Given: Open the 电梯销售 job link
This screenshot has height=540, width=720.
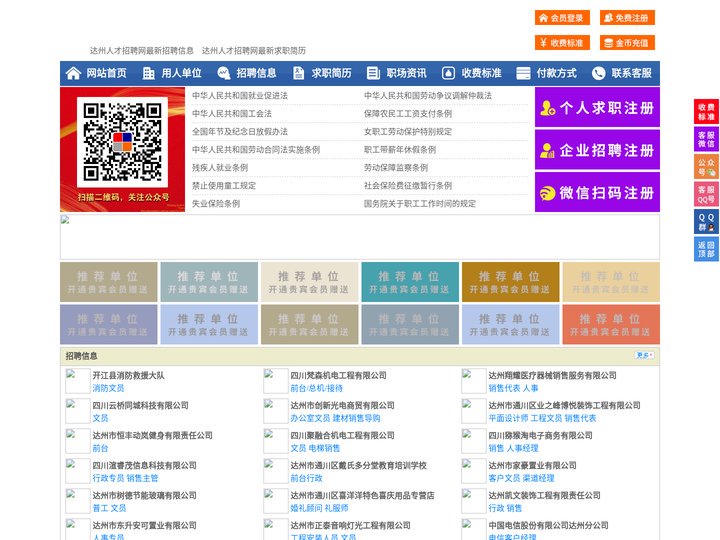Looking at the screenshot, I should click(x=324, y=448).
